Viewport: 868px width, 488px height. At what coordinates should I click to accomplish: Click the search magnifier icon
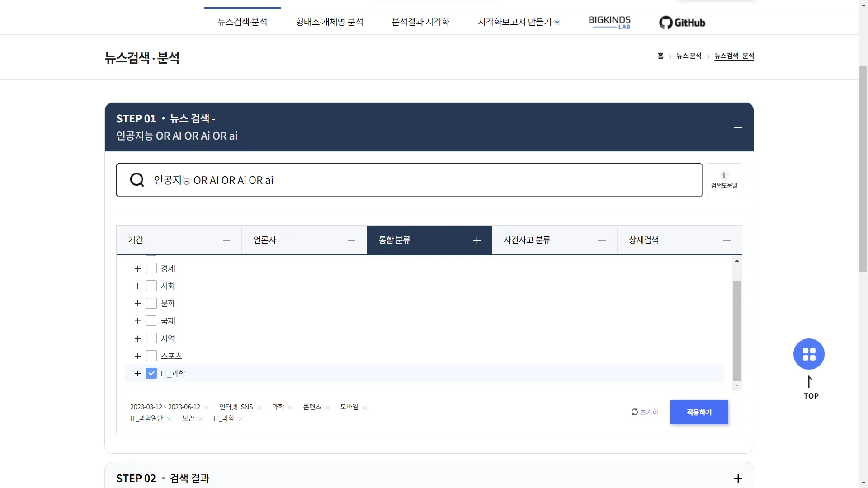tap(137, 180)
